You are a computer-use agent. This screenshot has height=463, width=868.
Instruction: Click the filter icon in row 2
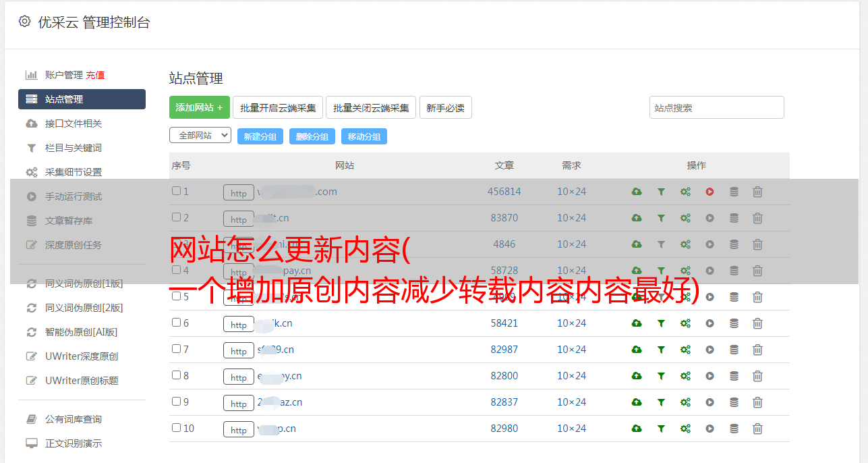tap(661, 218)
